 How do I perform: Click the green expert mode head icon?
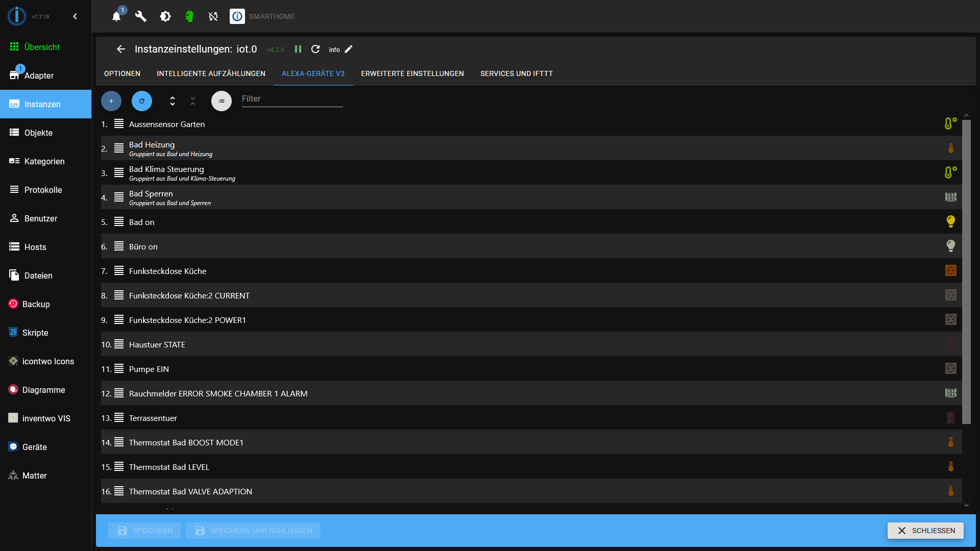189,16
